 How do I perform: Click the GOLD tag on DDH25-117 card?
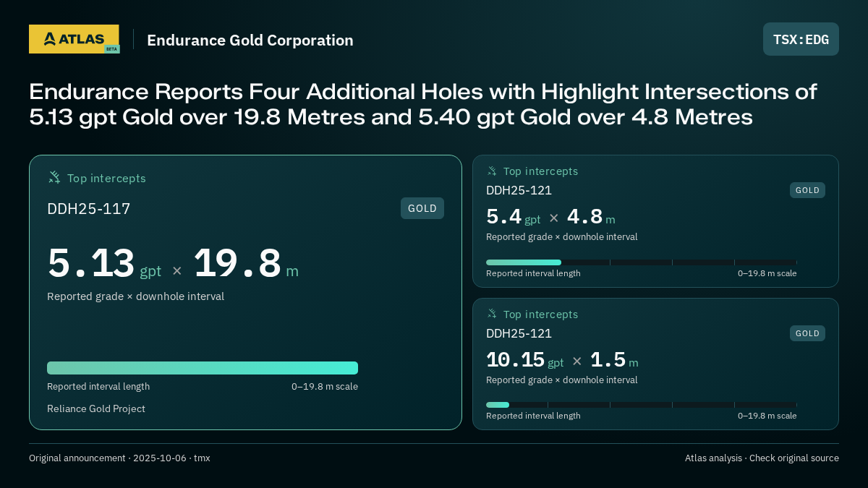[x=422, y=208]
